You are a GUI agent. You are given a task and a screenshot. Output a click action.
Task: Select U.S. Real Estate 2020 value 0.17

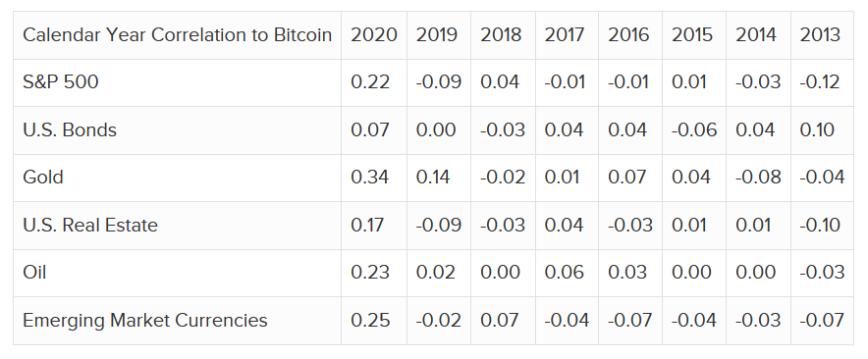367,226
